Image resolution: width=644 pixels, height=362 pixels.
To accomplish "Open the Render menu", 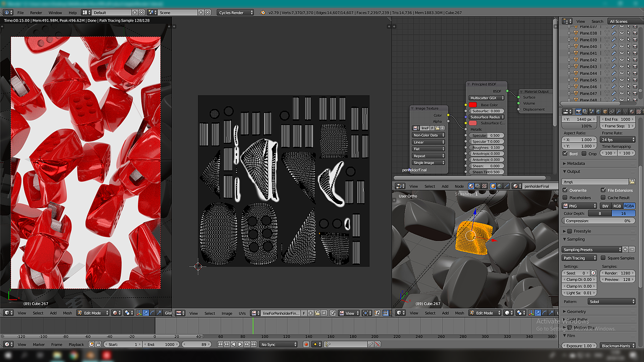I will pyautogui.click(x=36, y=12).
